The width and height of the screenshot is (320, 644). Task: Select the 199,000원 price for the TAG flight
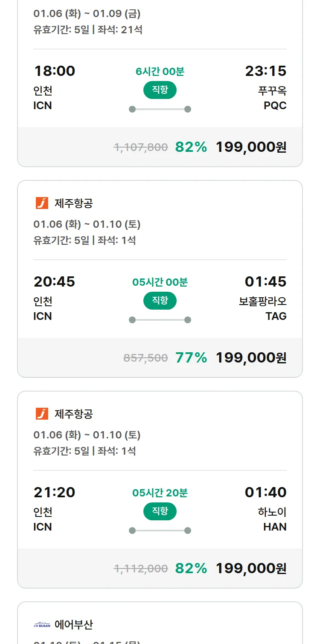pyautogui.click(x=251, y=358)
